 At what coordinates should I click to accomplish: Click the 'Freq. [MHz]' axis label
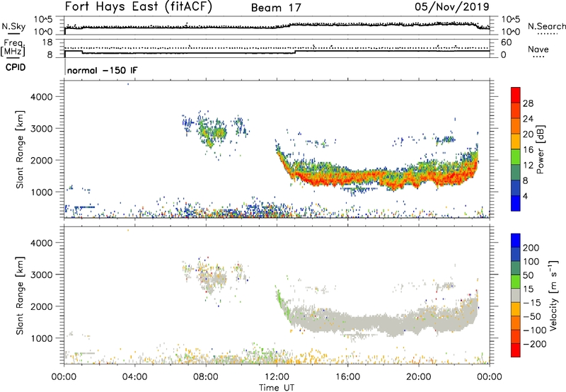pos(13,47)
